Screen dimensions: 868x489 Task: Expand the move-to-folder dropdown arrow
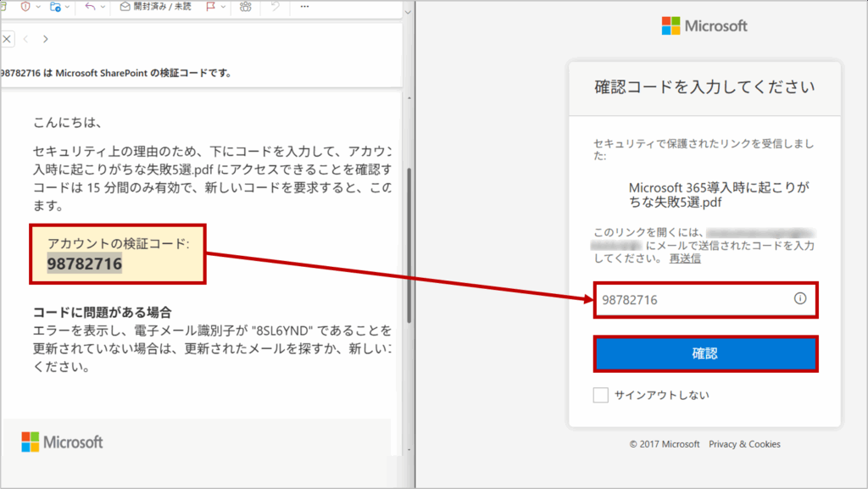68,7
